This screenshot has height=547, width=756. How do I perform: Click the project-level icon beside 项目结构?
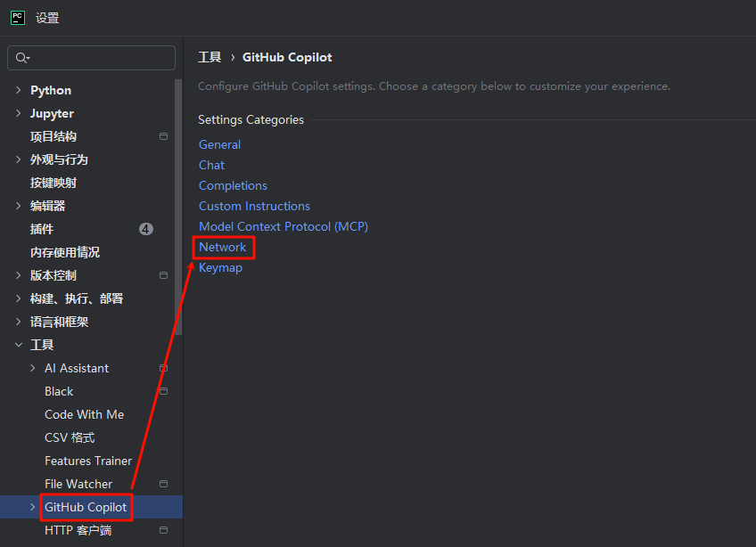click(x=163, y=136)
